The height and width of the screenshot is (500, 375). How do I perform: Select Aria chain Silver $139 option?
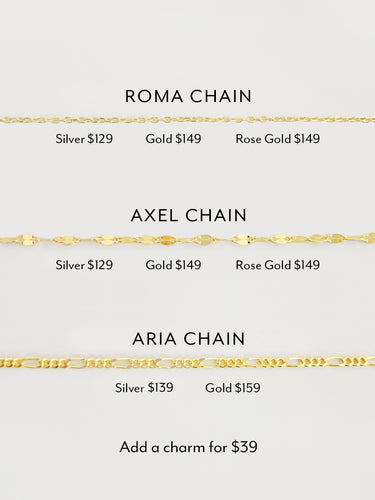[x=144, y=388]
